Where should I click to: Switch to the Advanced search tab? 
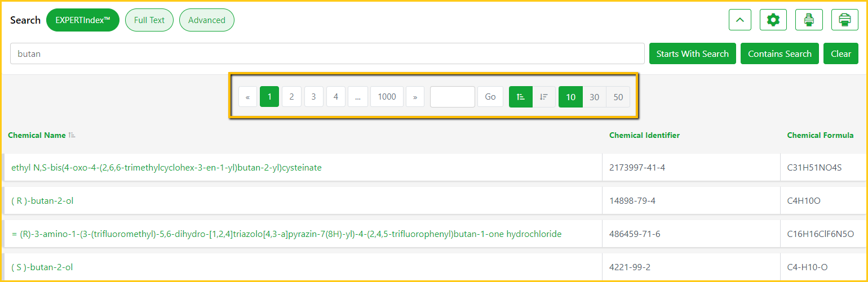(x=207, y=20)
